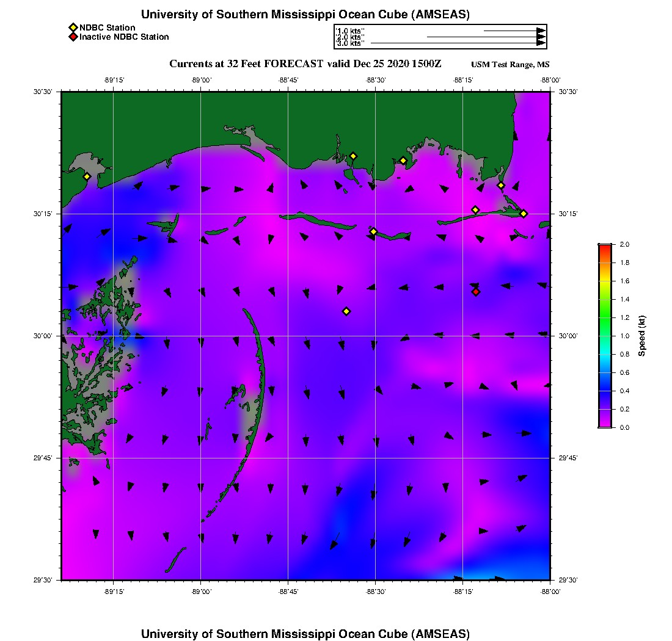Select the southernmost yellow station in open water
672x641 pixels.
346,311
